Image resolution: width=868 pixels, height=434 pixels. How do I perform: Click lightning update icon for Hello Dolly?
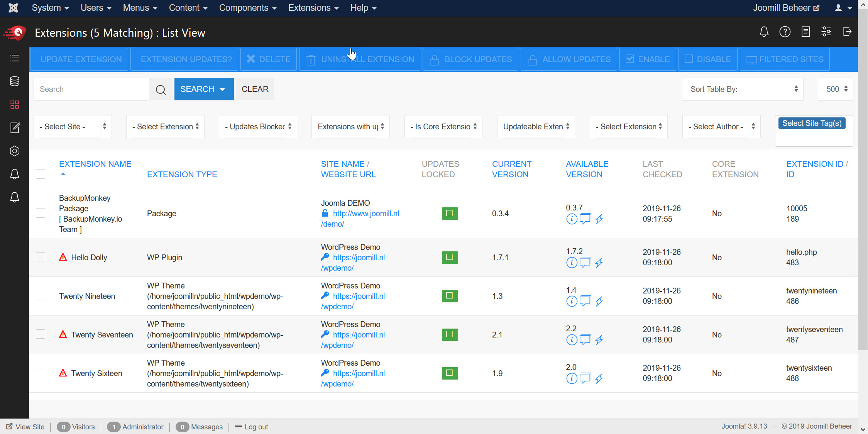coord(599,263)
